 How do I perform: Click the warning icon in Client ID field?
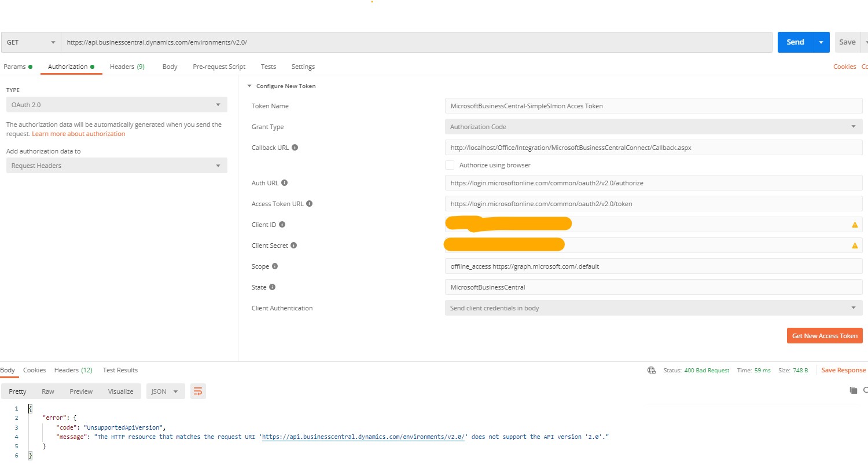pos(855,225)
